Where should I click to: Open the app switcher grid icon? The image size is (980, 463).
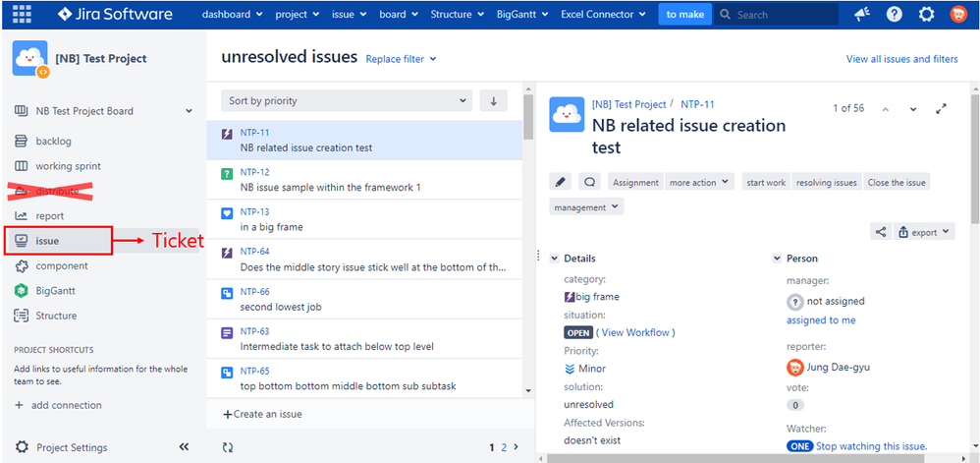[x=22, y=14]
